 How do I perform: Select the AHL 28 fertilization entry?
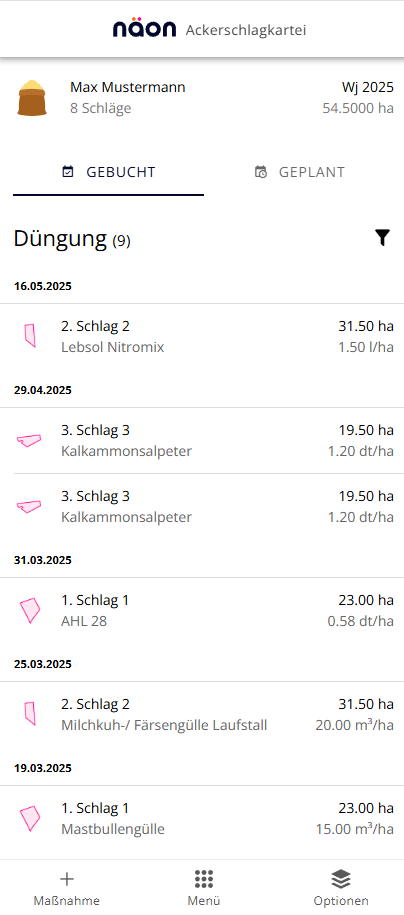(x=202, y=610)
